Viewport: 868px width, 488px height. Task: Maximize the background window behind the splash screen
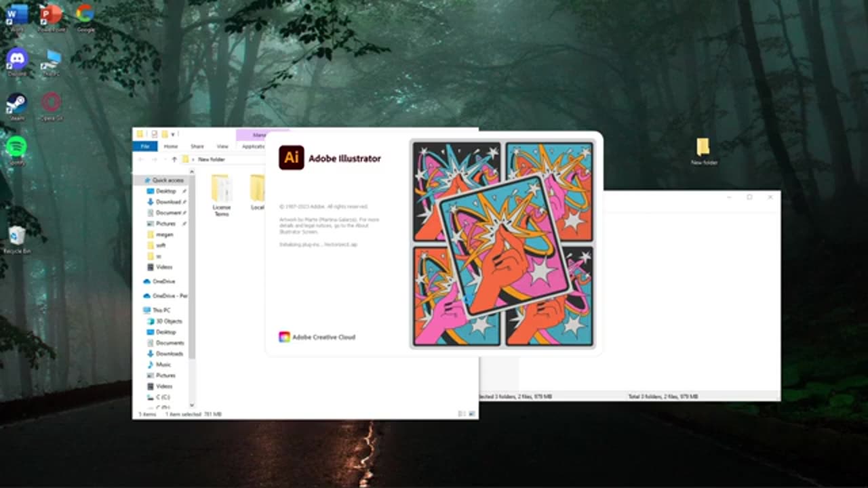[749, 197]
